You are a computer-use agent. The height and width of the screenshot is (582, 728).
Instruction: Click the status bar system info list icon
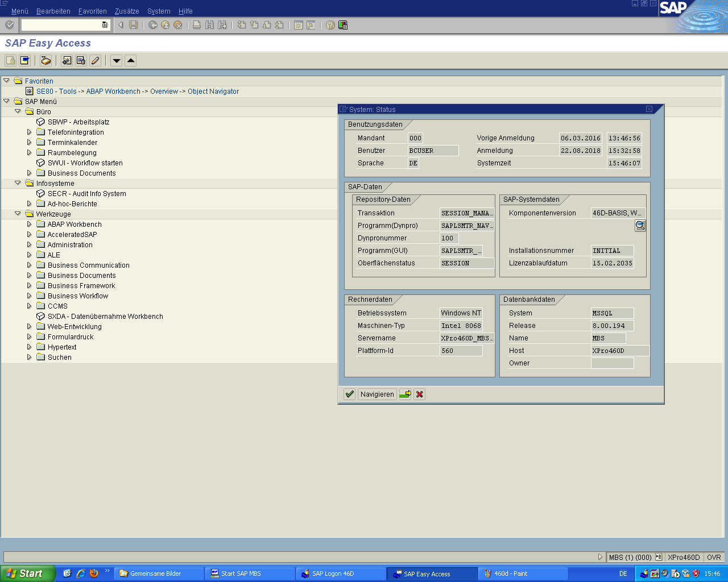659,558
